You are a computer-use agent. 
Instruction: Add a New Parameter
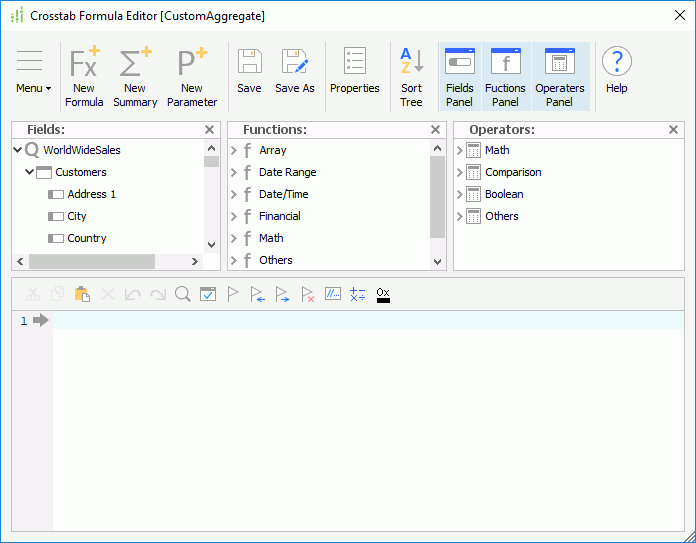pyautogui.click(x=191, y=76)
